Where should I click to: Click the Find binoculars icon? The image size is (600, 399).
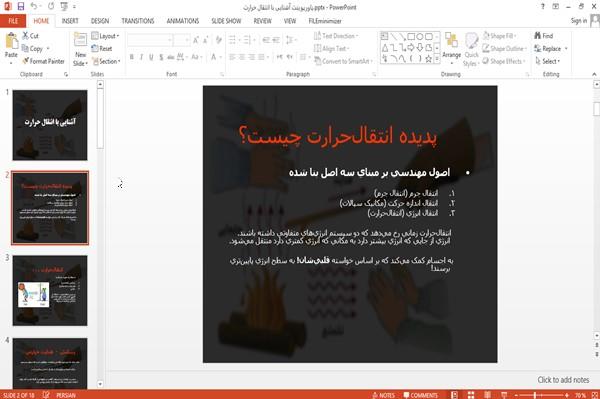click(x=538, y=36)
